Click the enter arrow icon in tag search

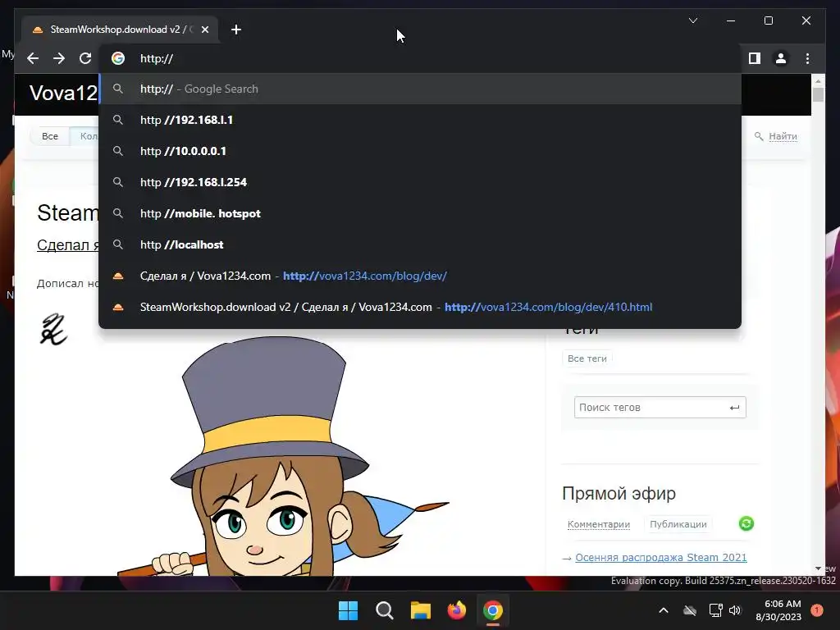[734, 408]
